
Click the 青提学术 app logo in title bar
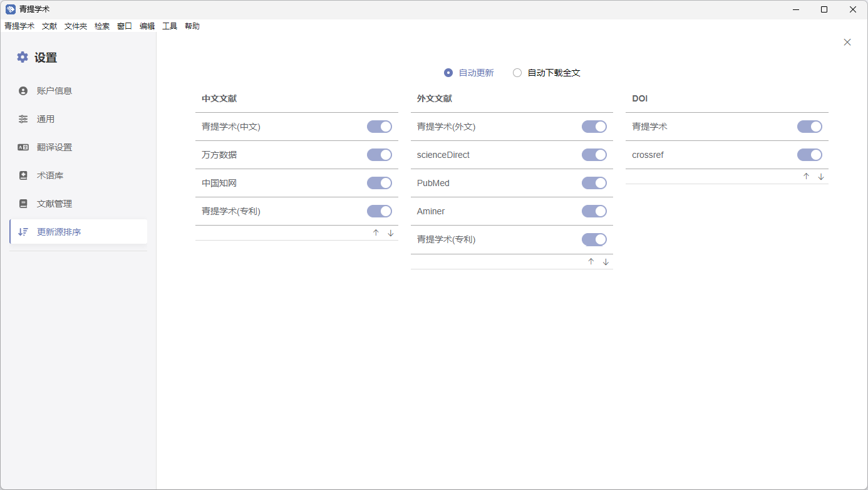pyautogui.click(x=11, y=9)
